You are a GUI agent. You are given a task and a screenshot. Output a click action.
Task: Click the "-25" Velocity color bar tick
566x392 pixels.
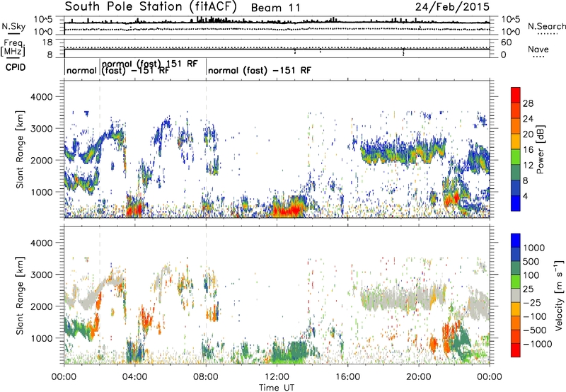point(533,303)
